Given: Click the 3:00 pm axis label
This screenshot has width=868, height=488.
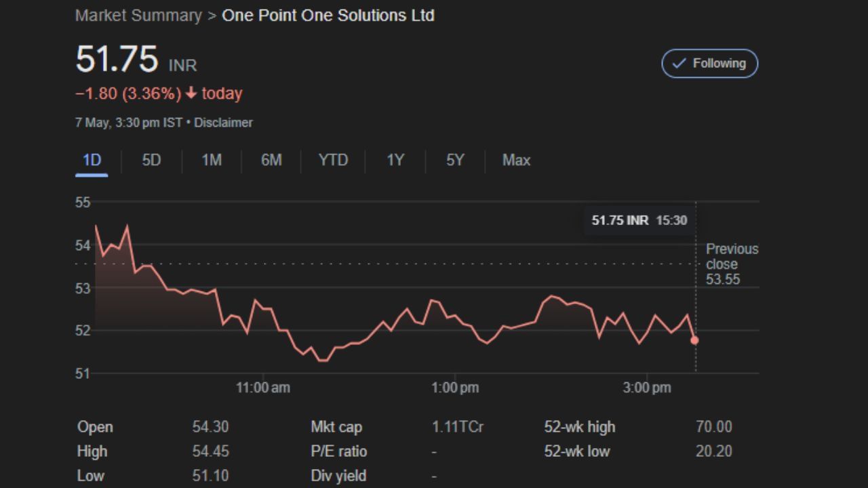Looking at the screenshot, I should tap(647, 388).
